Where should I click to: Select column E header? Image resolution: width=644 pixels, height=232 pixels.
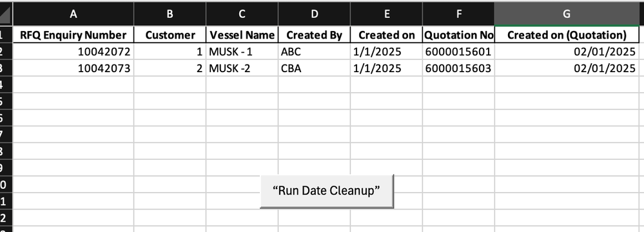coord(387,14)
